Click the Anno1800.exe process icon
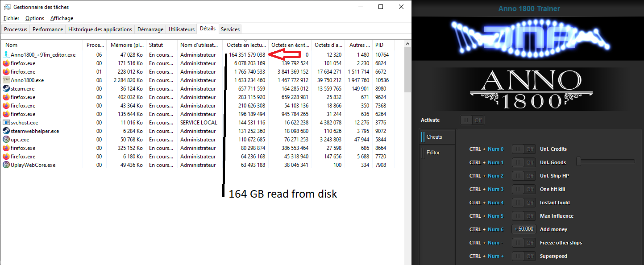Viewport: 644px width, 265px height. (x=6, y=80)
